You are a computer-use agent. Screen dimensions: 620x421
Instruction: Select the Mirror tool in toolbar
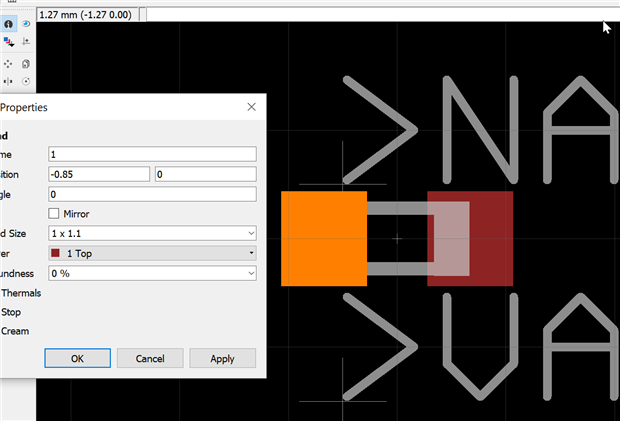point(8,81)
